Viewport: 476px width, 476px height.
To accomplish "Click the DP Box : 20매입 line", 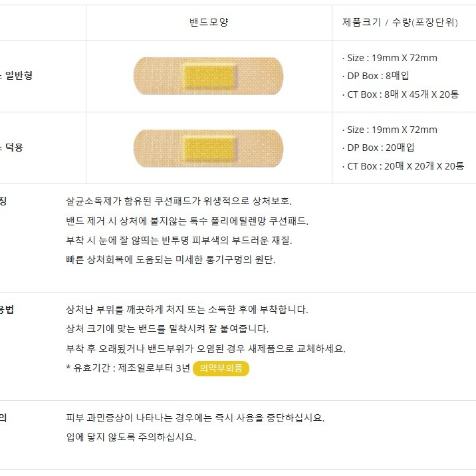I will 378,148.
